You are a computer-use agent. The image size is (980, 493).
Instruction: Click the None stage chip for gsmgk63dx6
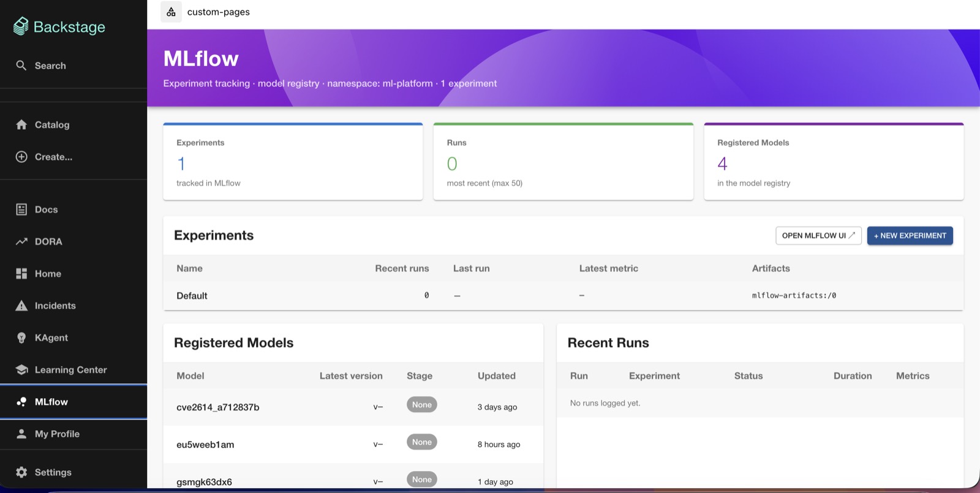click(x=422, y=480)
